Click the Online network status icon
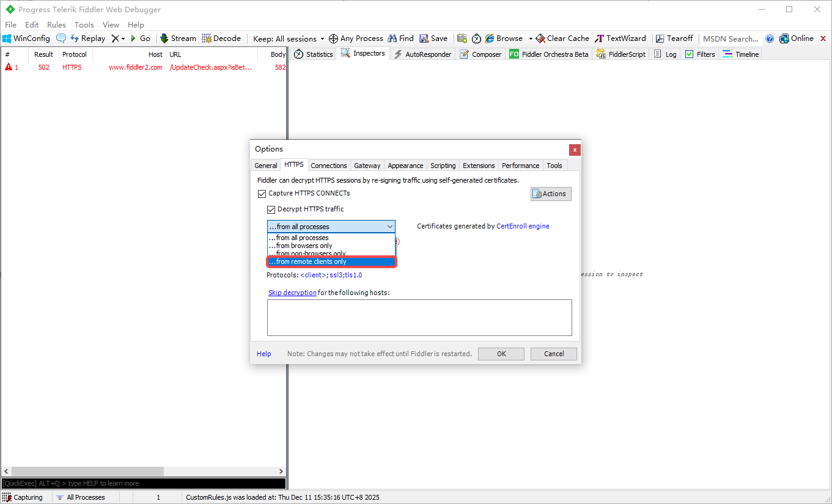 [796, 38]
